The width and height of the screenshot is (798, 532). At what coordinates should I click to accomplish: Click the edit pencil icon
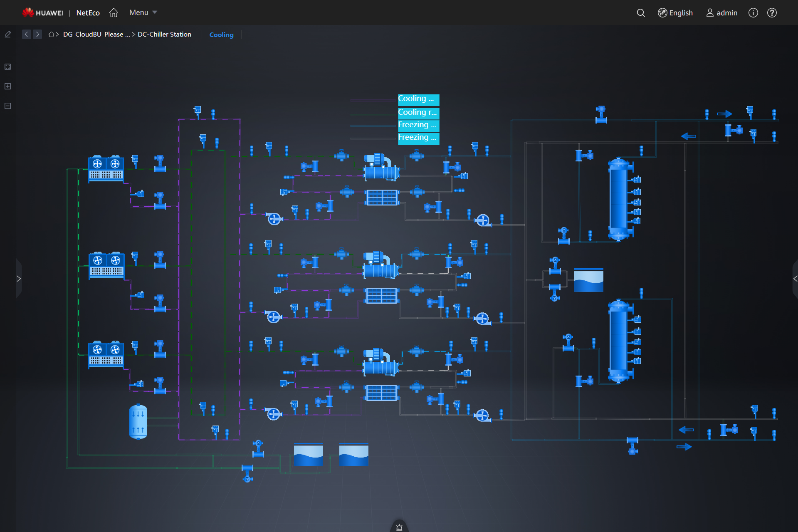pos(8,35)
